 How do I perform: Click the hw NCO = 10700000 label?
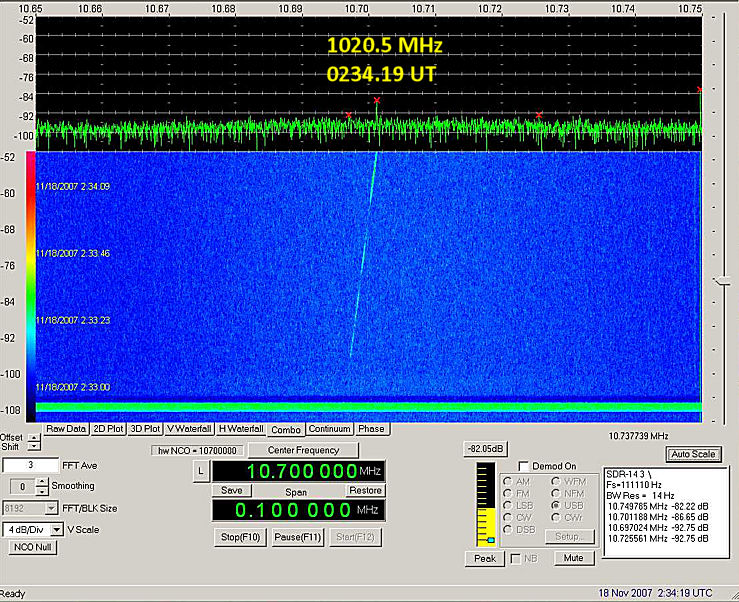(x=197, y=451)
